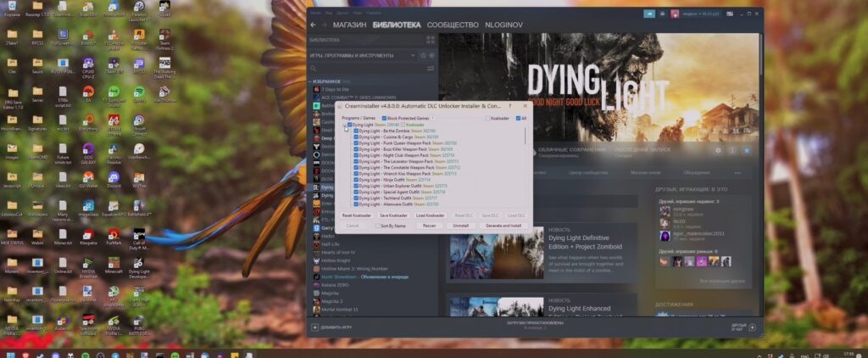
Task: Open Dying Light settings gear
Action: (718, 150)
